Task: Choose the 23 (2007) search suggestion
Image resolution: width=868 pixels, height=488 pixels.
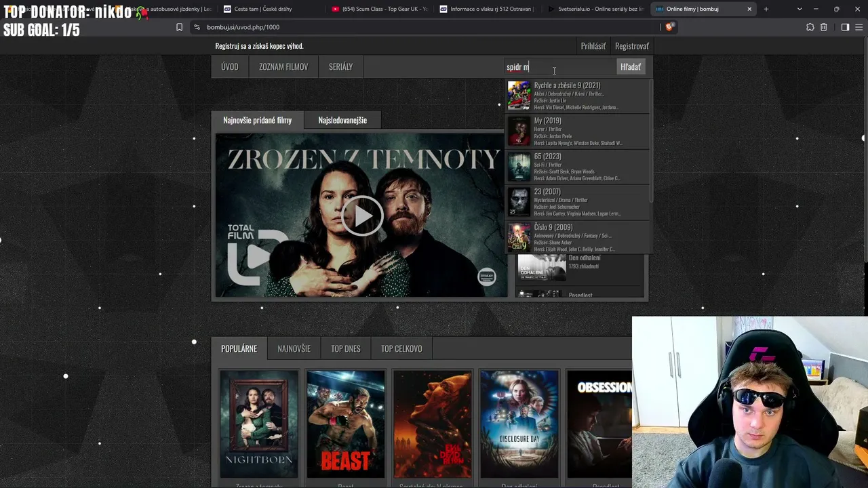Action: point(578,202)
